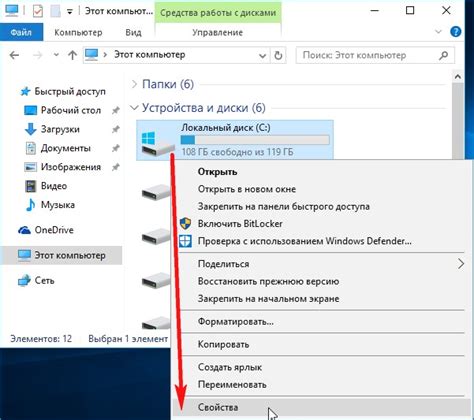The width and height of the screenshot is (474, 420).
Task: Switch to the Компьютер ribbon tab
Action: (x=78, y=32)
